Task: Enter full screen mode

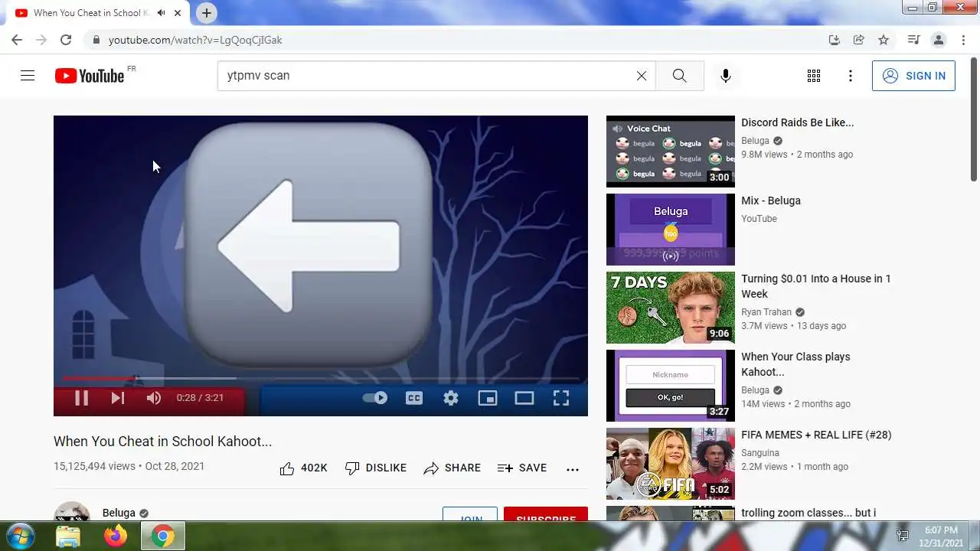Action: [x=561, y=398]
